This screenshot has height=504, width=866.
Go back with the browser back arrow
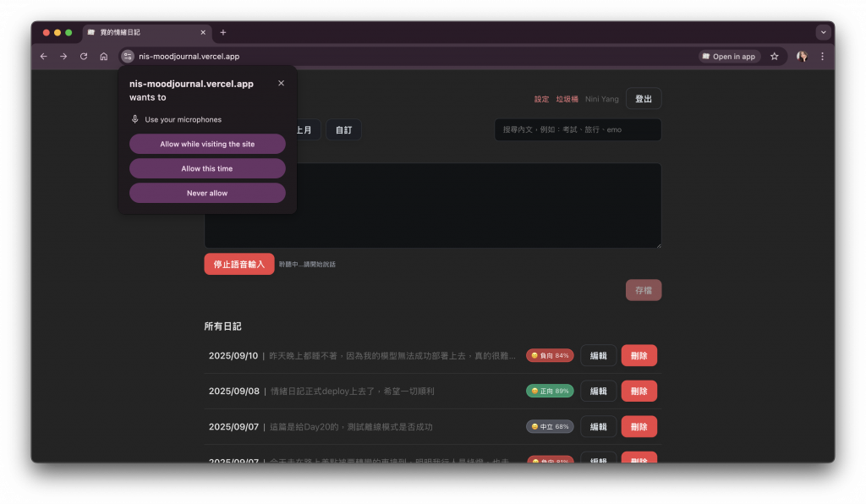44,57
